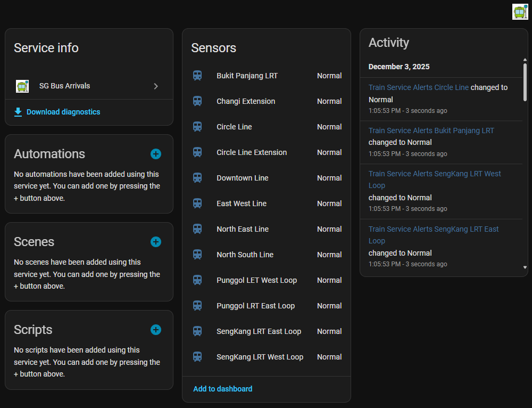This screenshot has width=532, height=408.
Task: Click the plus icon in Automations card
Action: (155, 154)
